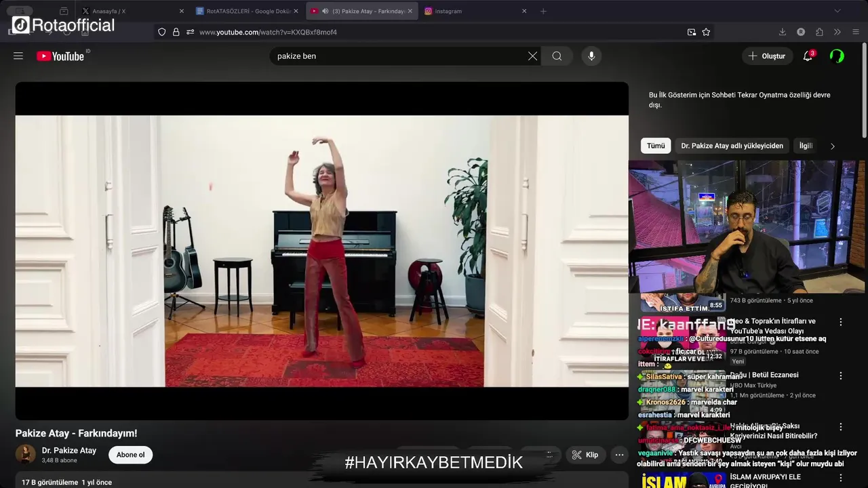This screenshot has height=488, width=868.
Task: Open the YouTube'a Vedası Olayı video title
Action: 772,326
